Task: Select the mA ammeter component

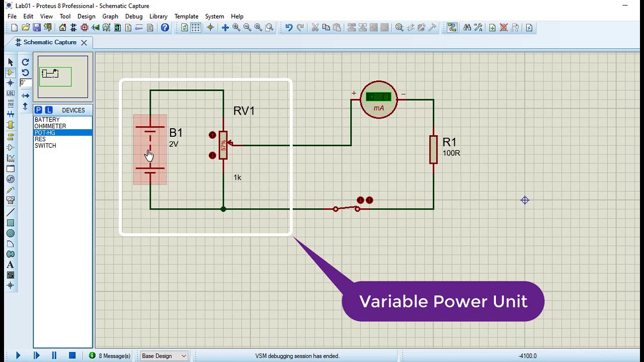Action: pyautogui.click(x=379, y=100)
